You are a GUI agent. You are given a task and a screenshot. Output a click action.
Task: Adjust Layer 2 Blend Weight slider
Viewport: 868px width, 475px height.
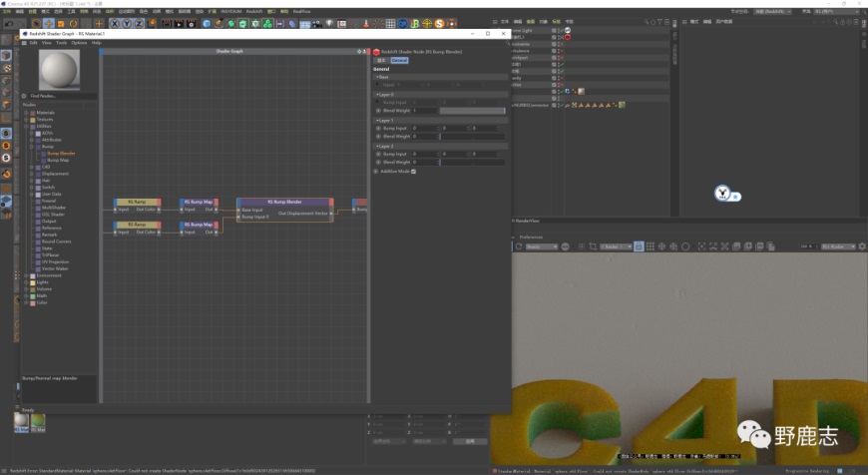(472, 163)
